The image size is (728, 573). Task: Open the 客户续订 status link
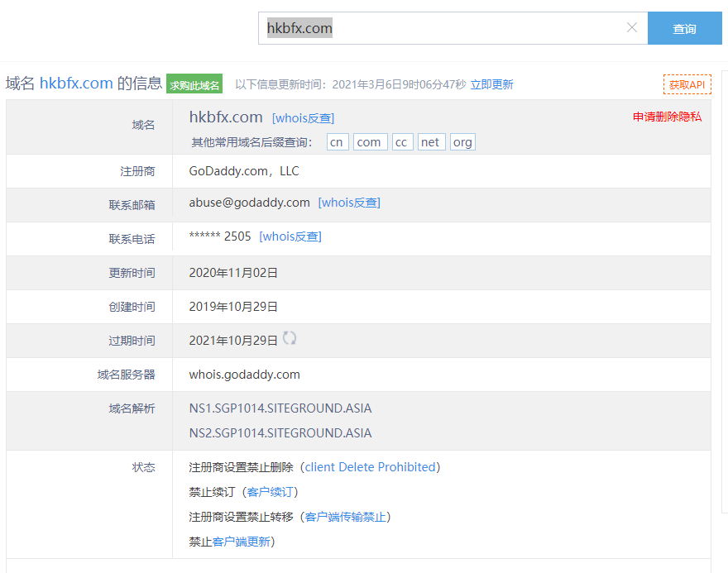[x=270, y=492]
